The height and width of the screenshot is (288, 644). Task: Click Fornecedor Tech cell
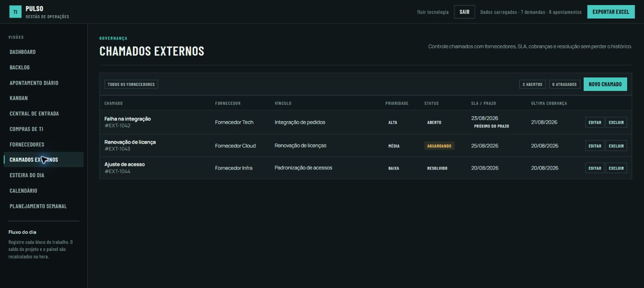234,122
